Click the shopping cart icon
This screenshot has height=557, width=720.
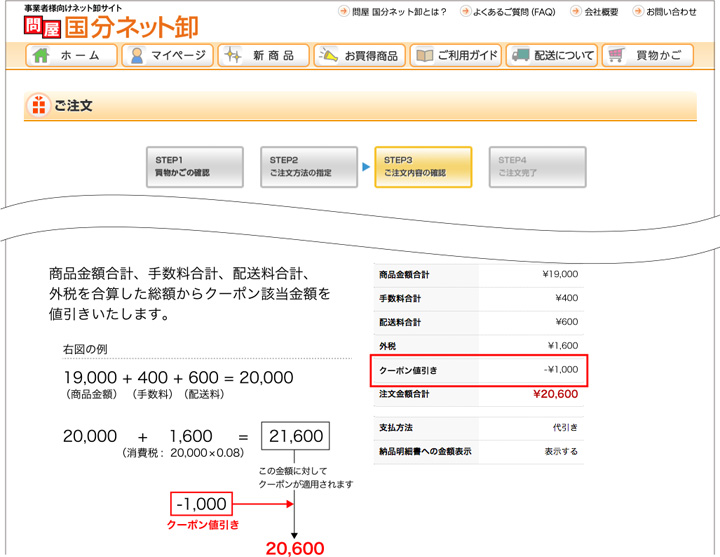point(616,56)
